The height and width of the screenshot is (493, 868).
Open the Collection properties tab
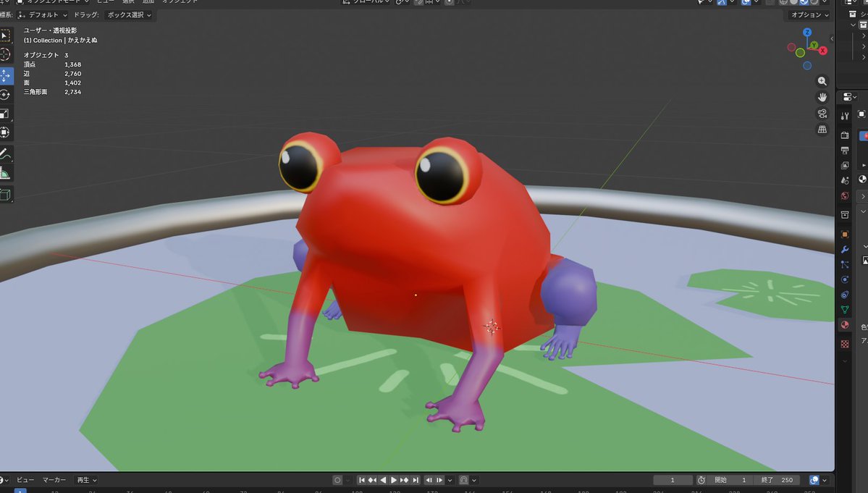coord(845,215)
